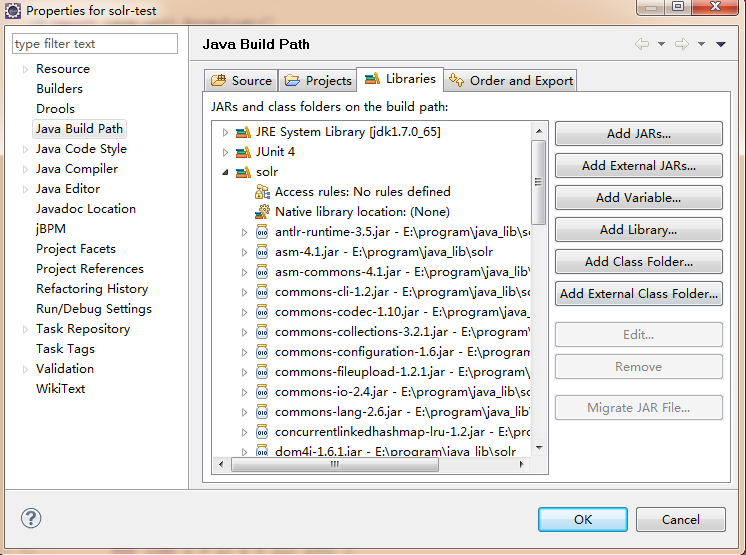
Task: Click the asm-4.1.jar file icon
Action: pyautogui.click(x=262, y=252)
